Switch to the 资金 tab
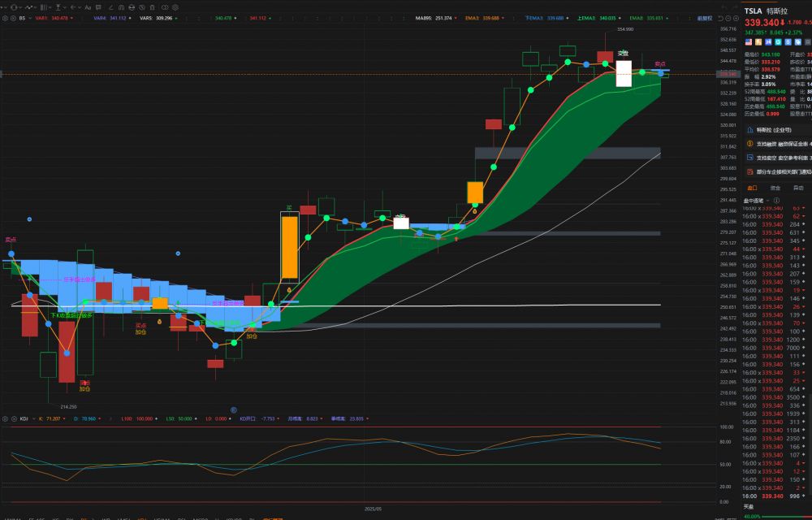812x520 pixels. [x=775, y=187]
